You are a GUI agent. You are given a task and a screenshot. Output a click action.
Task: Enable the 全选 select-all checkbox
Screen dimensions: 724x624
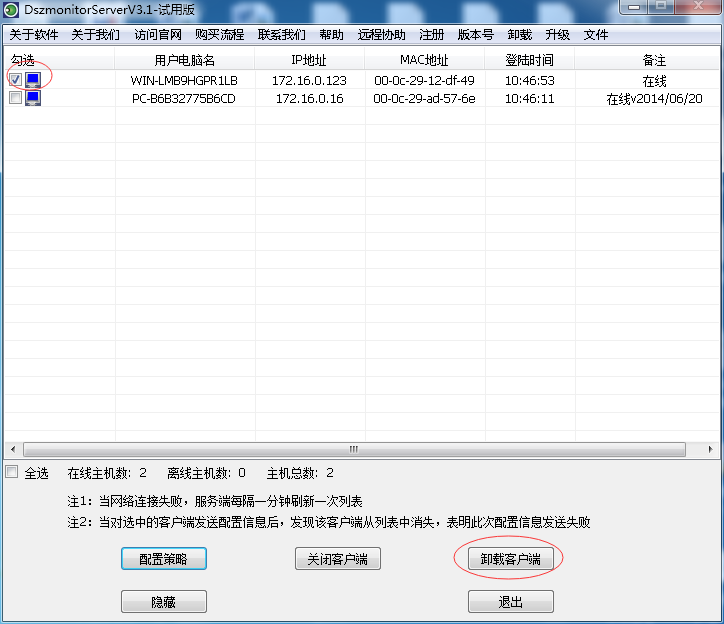[12, 472]
